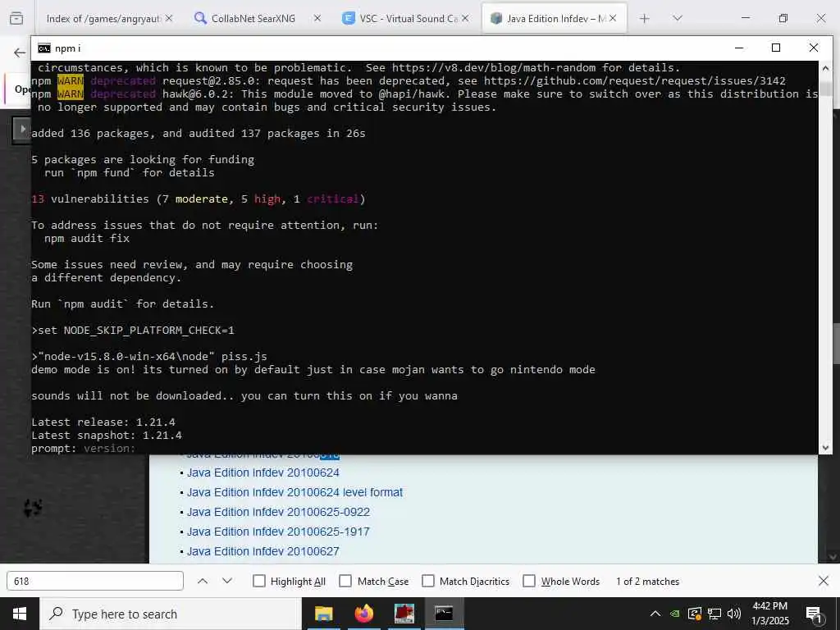Open File Explorer from taskbar

pos(323,614)
